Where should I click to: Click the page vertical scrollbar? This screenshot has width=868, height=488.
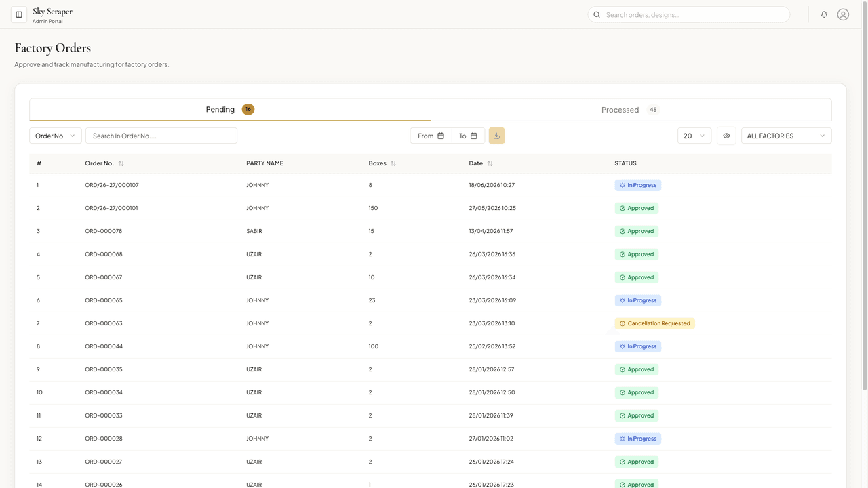click(x=865, y=197)
